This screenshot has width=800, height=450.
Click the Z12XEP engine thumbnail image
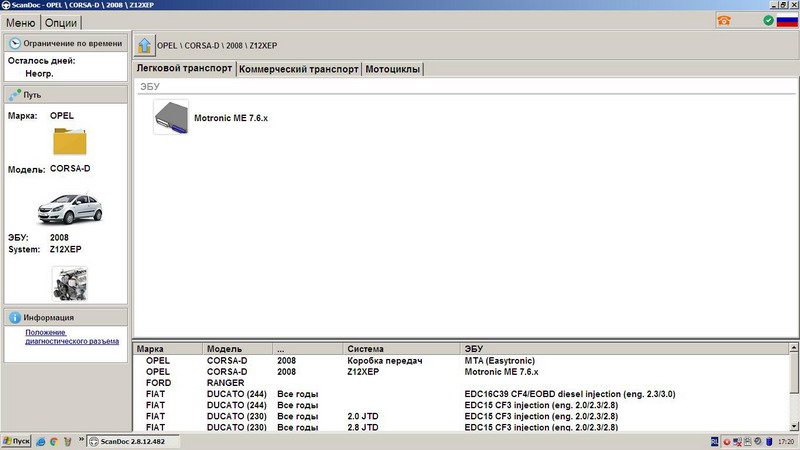click(70, 284)
